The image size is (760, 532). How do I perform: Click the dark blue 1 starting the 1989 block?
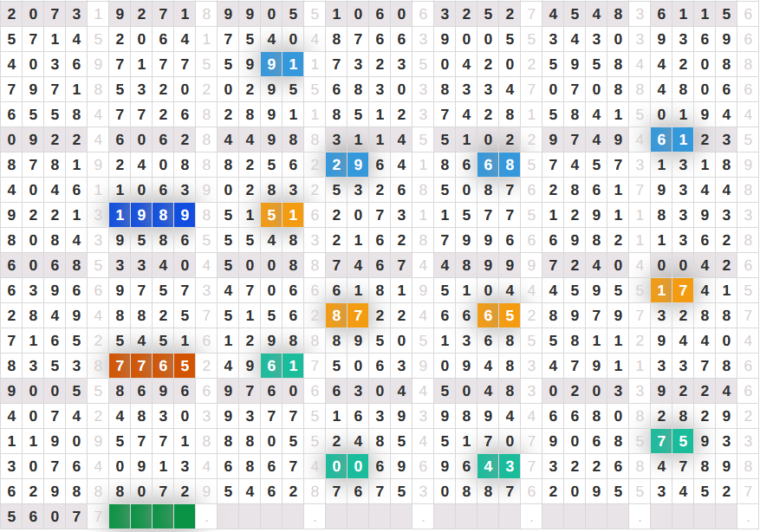pyautogui.click(x=120, y=216)
